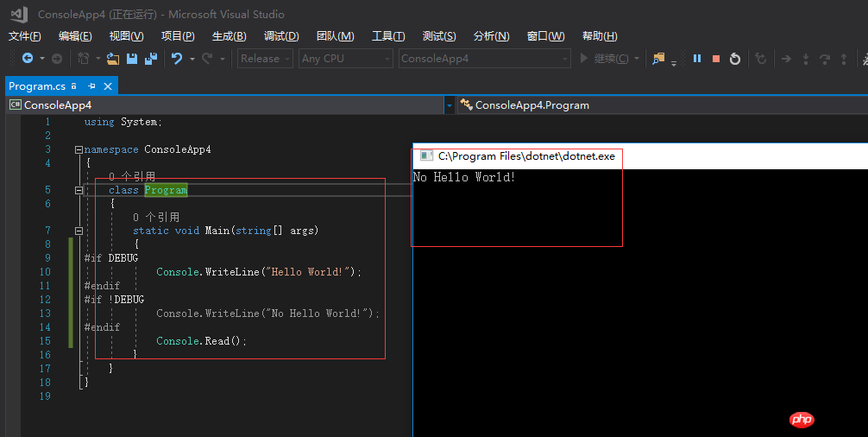
Task: Click the Show Next Statement arrow icon
Action: [786, 58]
